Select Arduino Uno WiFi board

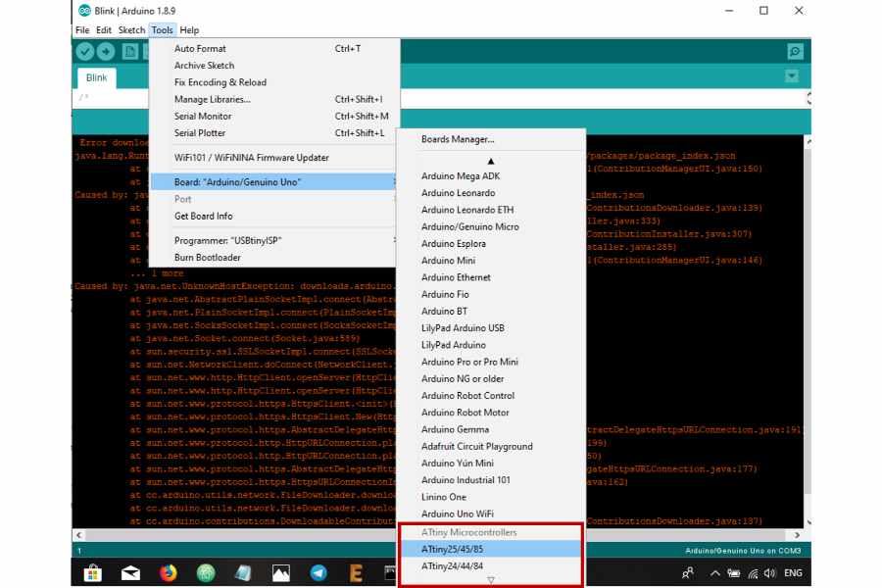[x=491, y=514]
